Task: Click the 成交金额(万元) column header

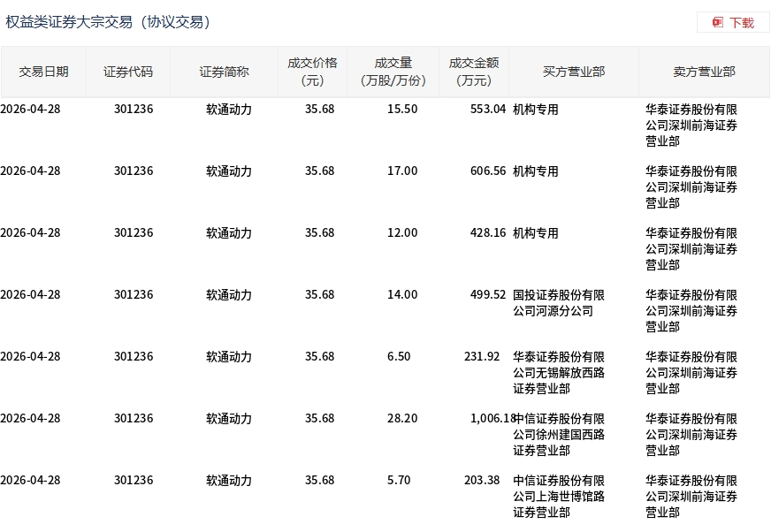Action: (x=474, y=72)
